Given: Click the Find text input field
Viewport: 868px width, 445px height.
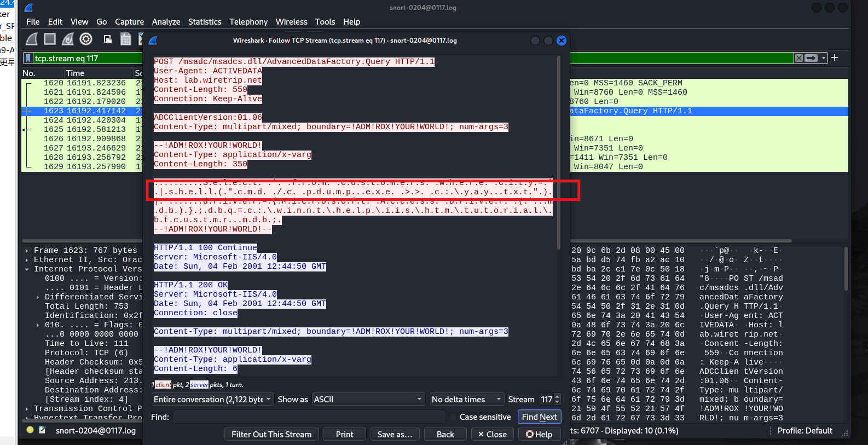Looking at the screenshot, I should [x=309, y=417].
